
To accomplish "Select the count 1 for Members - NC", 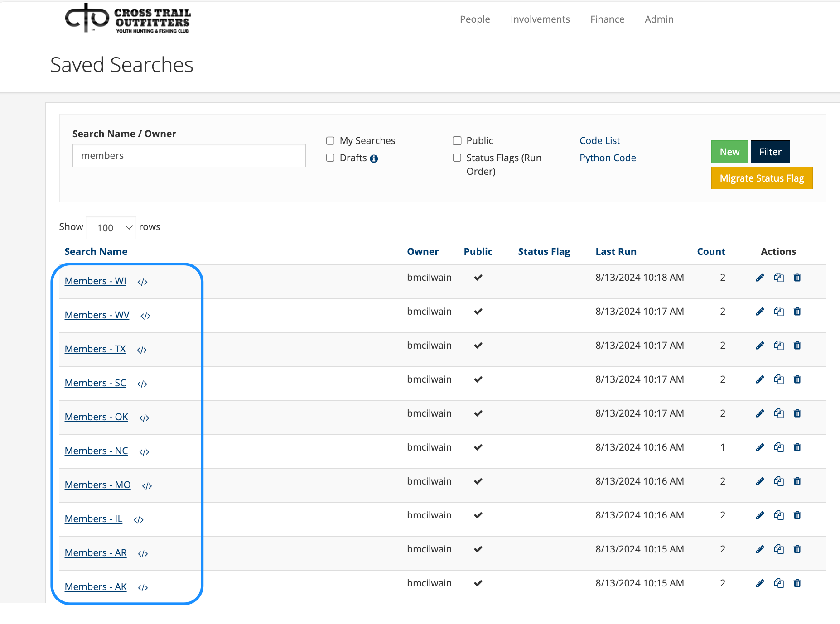I will (x=723, y=447).
